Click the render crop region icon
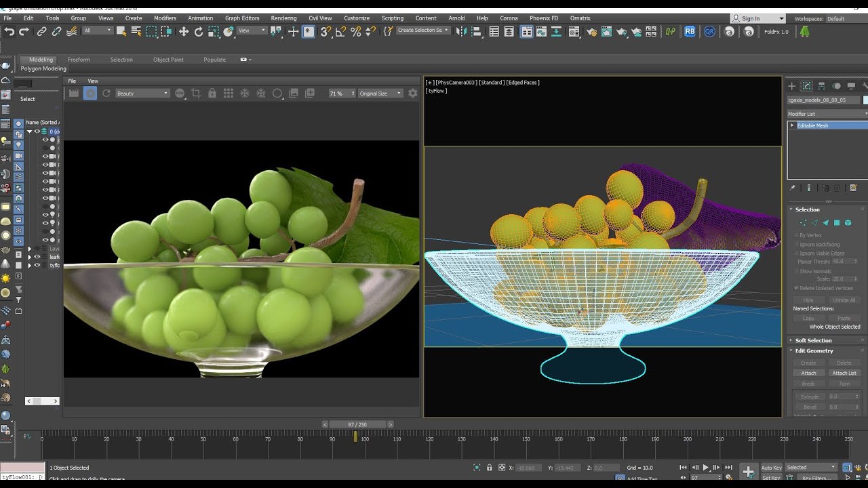The width and height of the screenshot is (868, 488). 196,94
